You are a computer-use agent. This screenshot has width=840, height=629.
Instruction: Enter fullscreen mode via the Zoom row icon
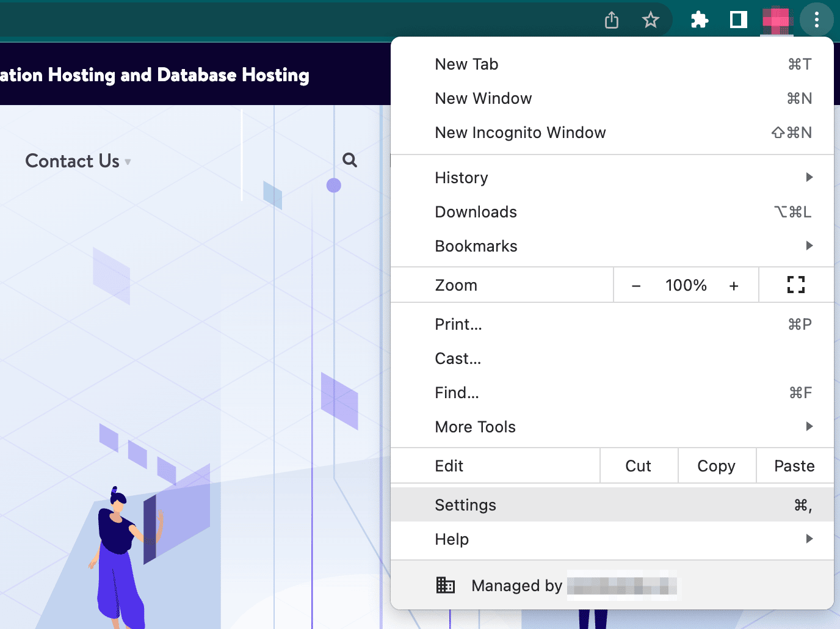[795, 285]
